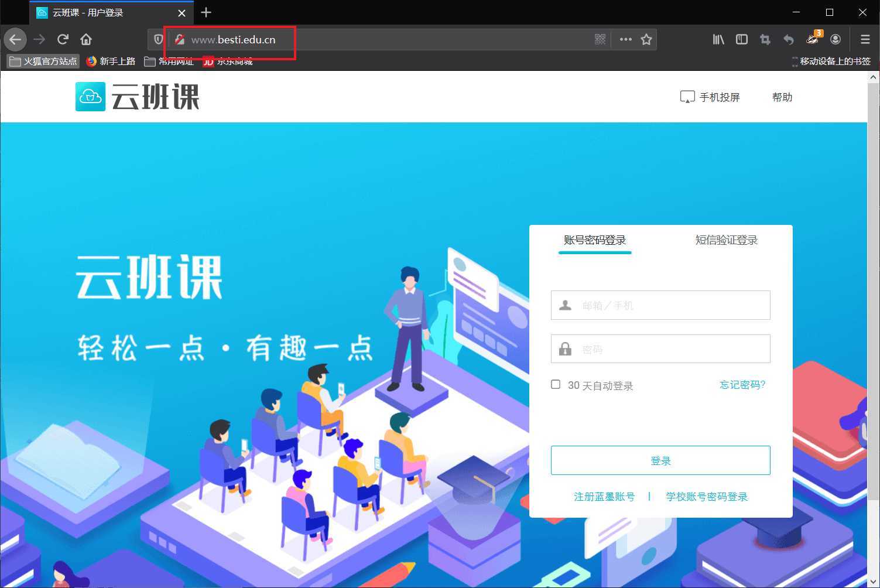This screenshot has width=880, height=588.
Task: Click the 云班课 logo in header
Action: 138,97
